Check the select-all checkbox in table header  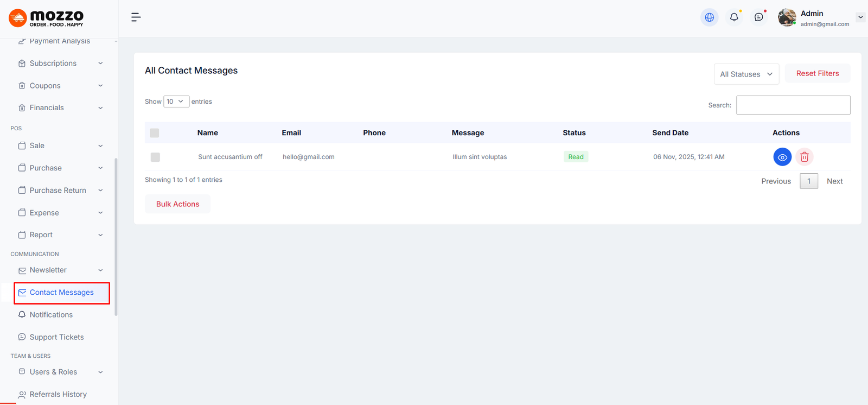[155, 133]
